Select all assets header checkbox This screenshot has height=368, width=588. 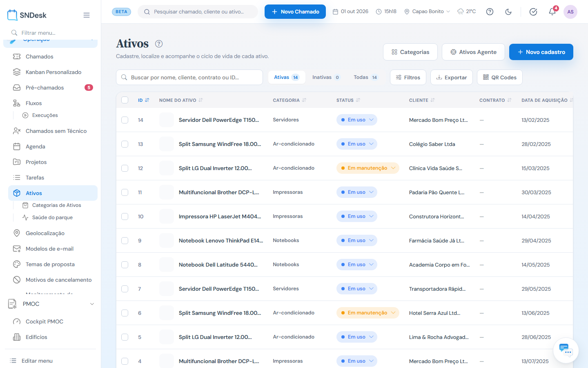pyautogui.click(x=125, y=100)
